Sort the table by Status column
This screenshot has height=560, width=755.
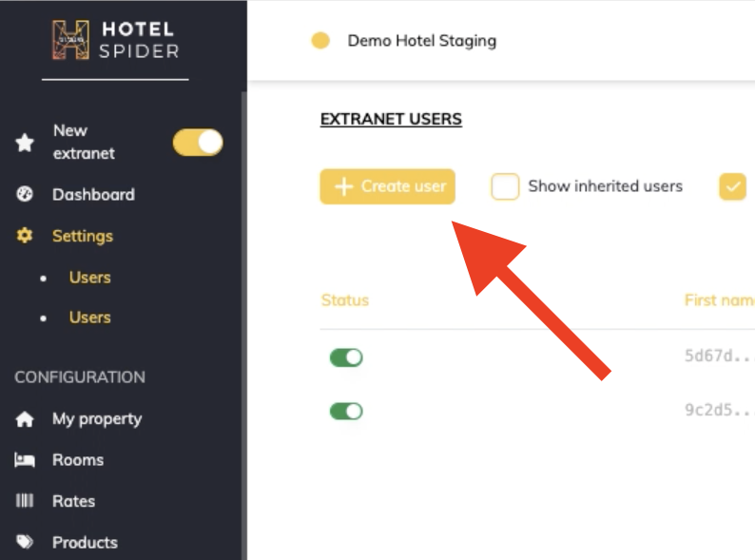click(x=344, y=300)
